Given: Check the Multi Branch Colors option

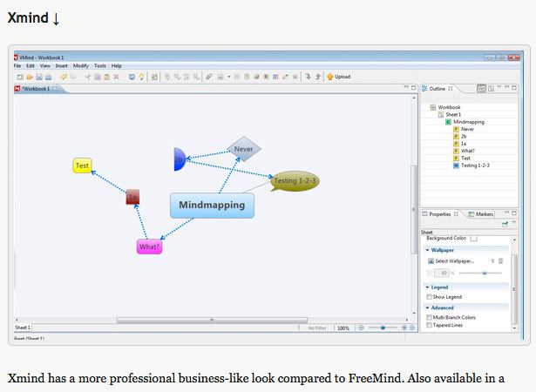Looking at the screenshot, I should 429,317.
